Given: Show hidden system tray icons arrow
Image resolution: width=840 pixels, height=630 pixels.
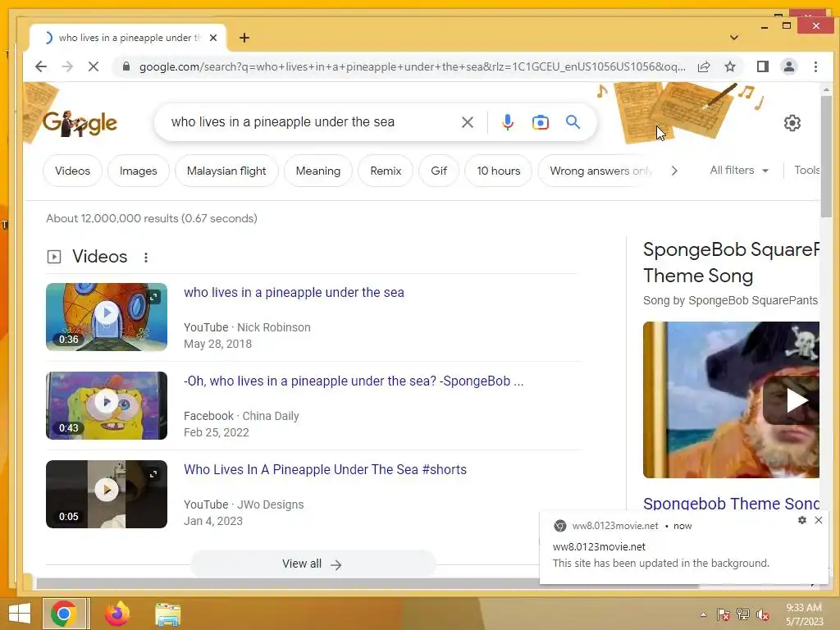Looking at the screenshot, I should (703, 614).
